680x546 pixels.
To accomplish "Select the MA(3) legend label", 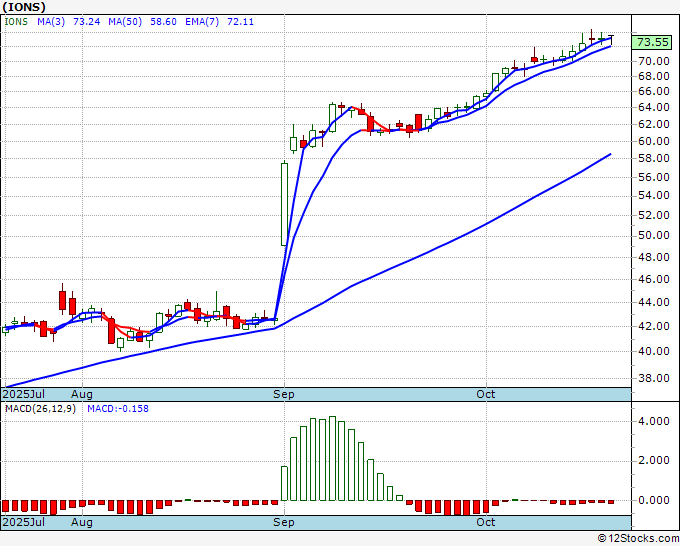I will coord(51,22).
